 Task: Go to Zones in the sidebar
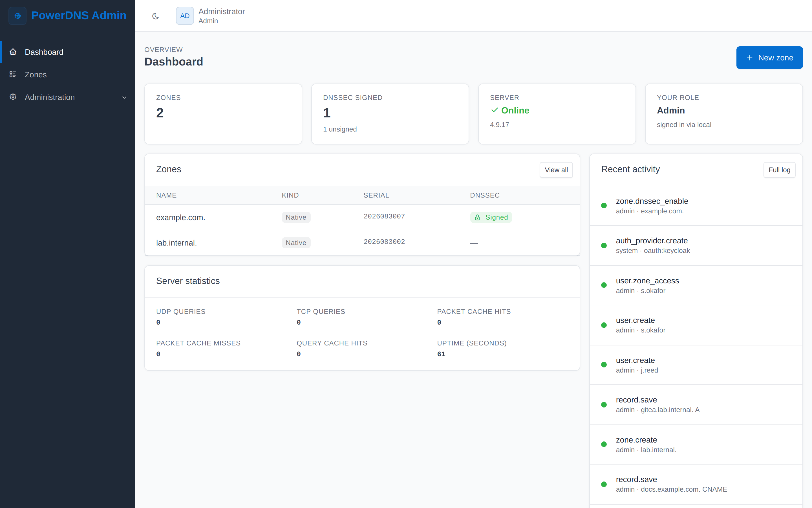pyautogui.click(x=68, y=75)
